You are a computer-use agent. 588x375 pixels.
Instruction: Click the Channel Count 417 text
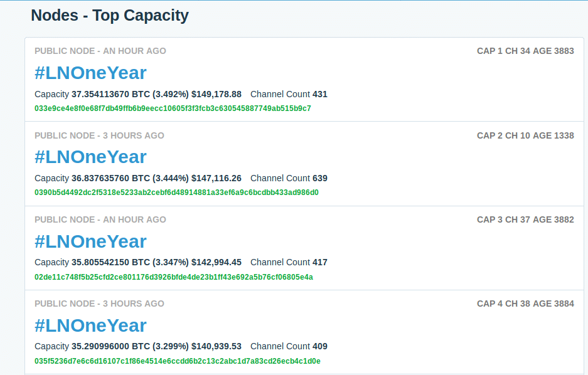289,262
